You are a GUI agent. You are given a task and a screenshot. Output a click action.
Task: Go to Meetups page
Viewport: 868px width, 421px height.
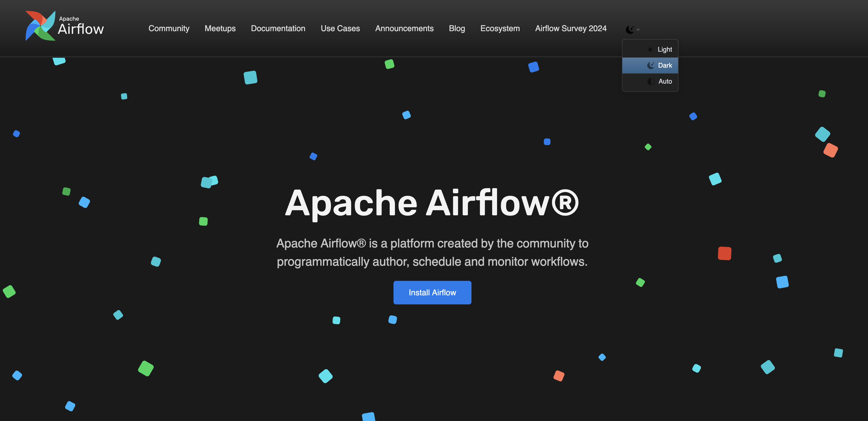(x=220, y=29)
